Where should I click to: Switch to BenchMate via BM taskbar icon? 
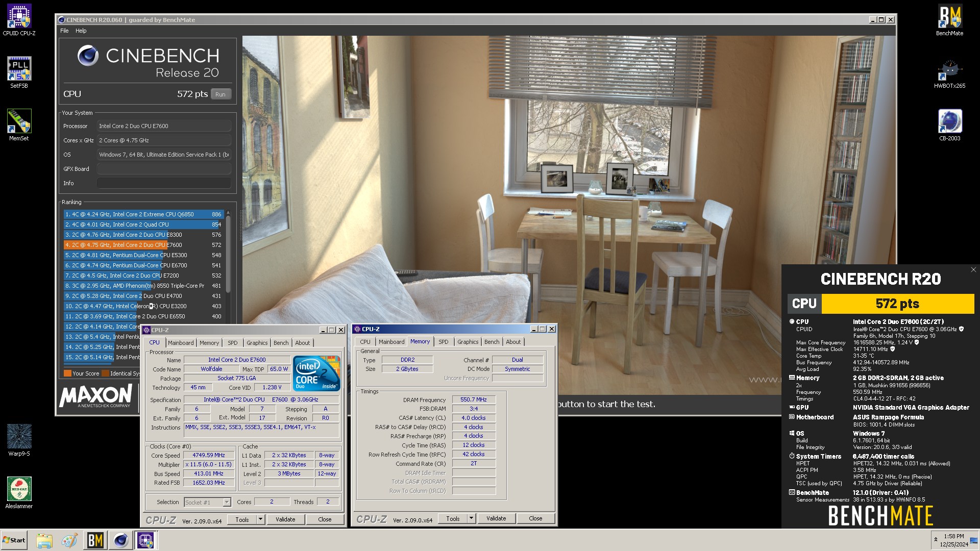point(95,540)
